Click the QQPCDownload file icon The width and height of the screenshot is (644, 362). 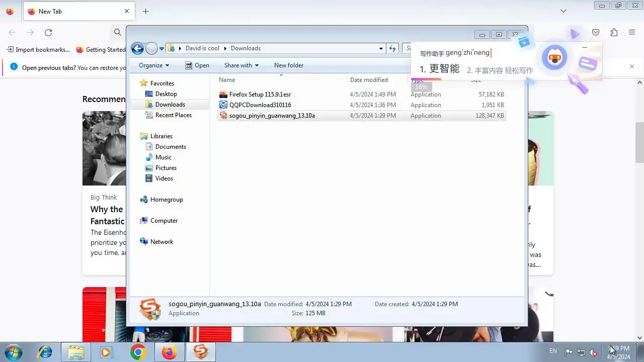pos(224,105)
